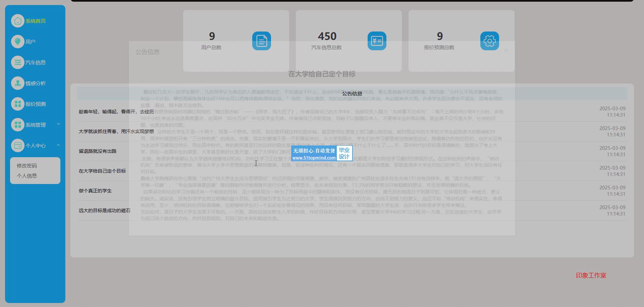Click the person icon beside 情感分析
This screenshot has height=307, width=644.
[x=18, y=83]
